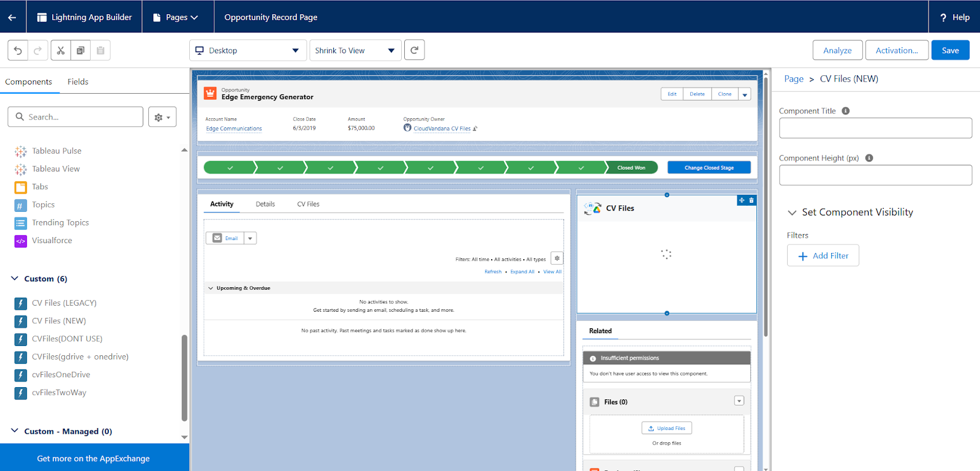Open the Help menu in header
This screenshot has height=471, width=980.
[954, 17]
